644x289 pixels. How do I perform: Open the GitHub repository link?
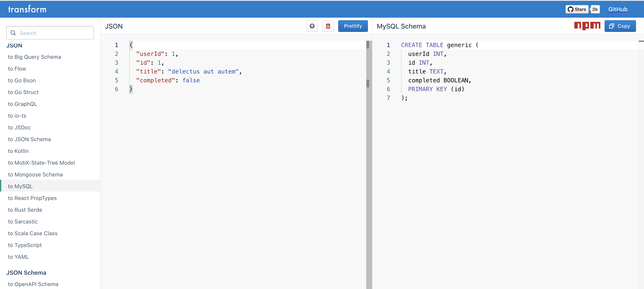coord(618,9)
